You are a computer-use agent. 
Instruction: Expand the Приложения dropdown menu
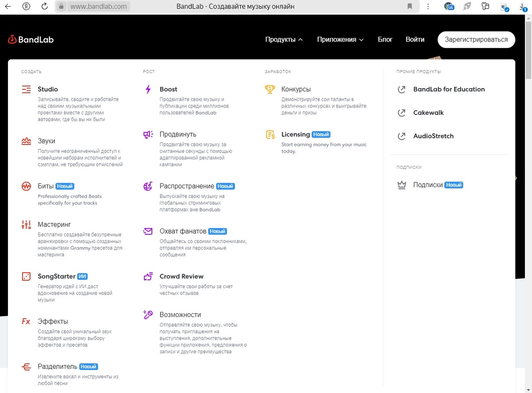click(340, 39)
